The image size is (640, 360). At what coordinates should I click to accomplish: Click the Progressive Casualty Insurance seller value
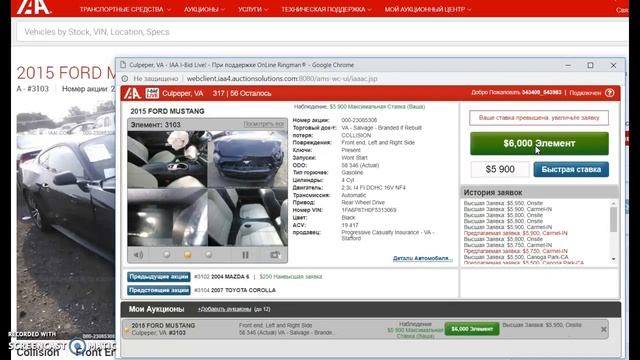pos(387,235)
